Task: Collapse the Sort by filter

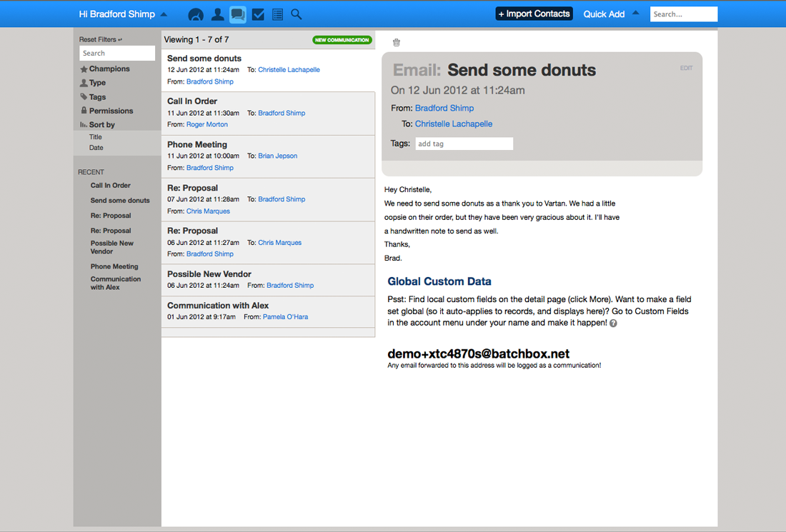Action: [x=101, y=125]
